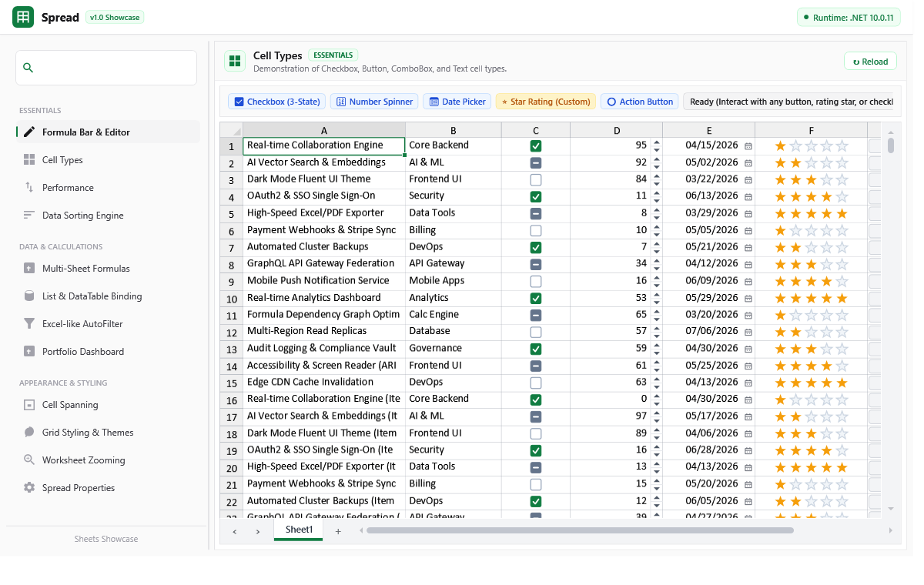This screenshot has height=585, width=924.
Task: Click the Worksheet Zooming magnifier icon
Action: pos(29,460)
